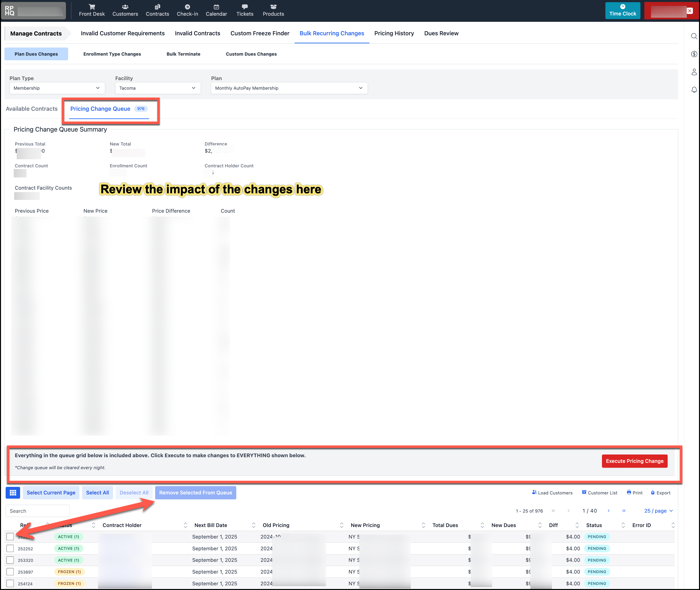Select checkbox for contract 253897
700x590 pixels.
coord(10,572)
